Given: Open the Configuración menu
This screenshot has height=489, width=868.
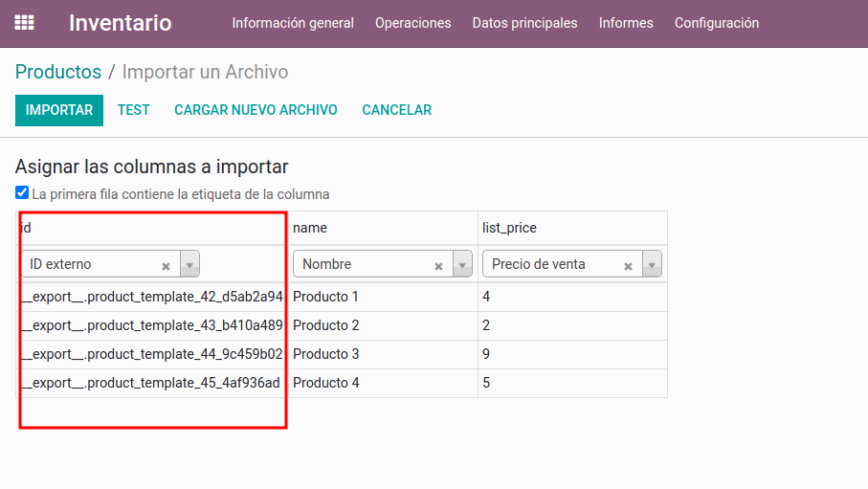Looking at the screenshot, I should (717, 23).
